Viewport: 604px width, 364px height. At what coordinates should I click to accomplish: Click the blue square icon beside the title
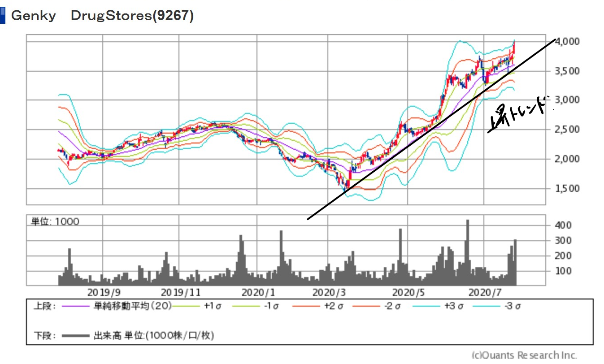pos(2,16)
